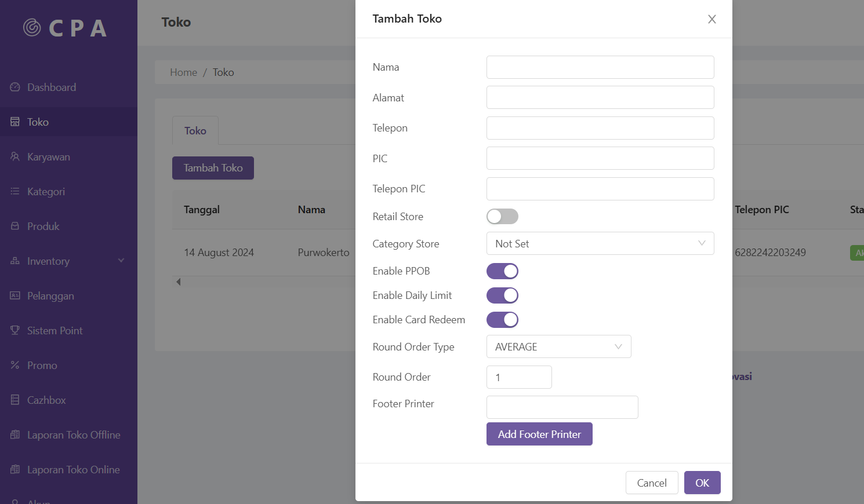Open the Category Store dropdown

click(600, 243)
